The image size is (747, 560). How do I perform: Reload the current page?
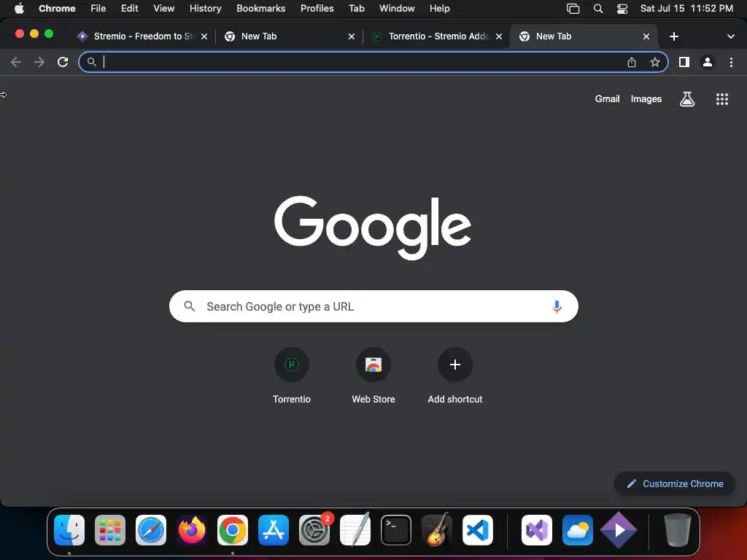point(63,62)
